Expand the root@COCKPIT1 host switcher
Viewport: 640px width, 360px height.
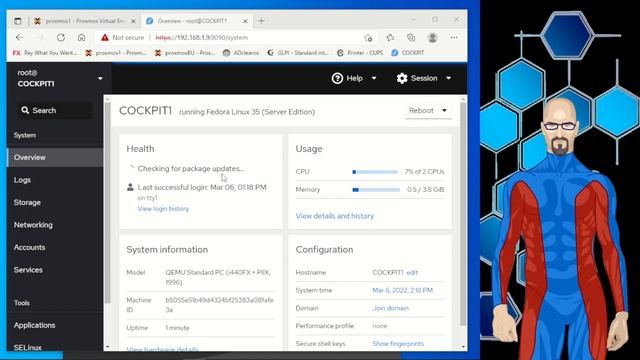(60, 78)
